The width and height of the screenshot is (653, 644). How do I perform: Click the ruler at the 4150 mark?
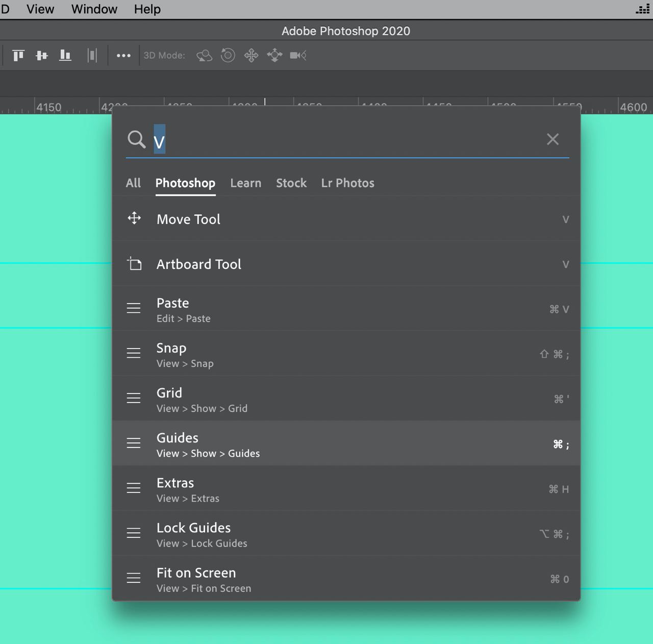click(49, 107)
